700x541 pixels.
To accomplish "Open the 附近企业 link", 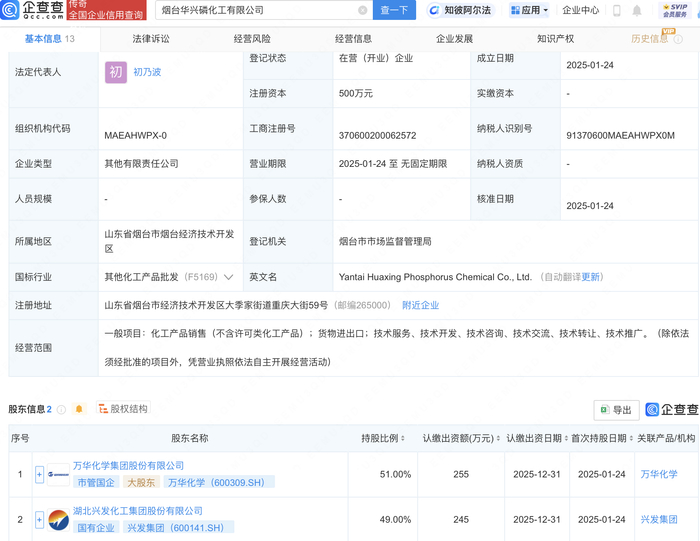I will point(420,305).
